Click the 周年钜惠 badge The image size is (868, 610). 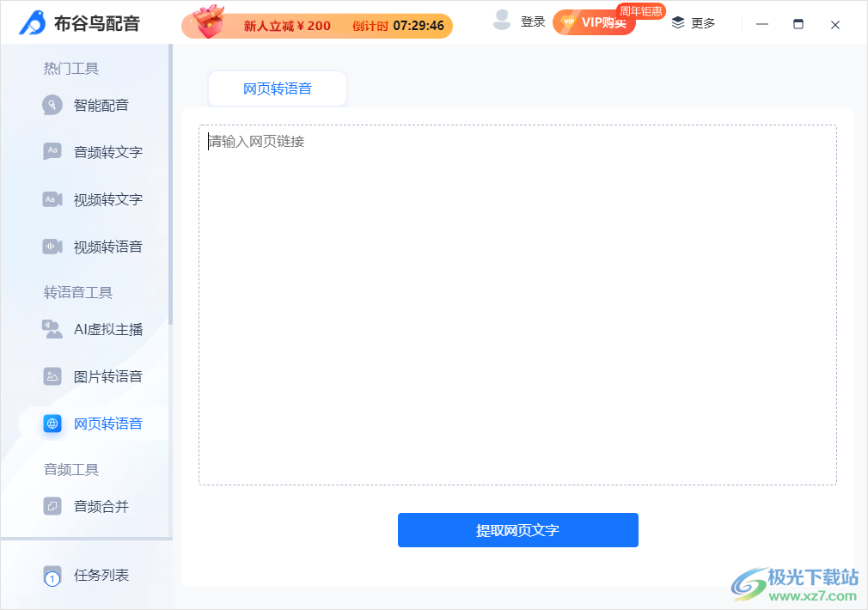640,11
